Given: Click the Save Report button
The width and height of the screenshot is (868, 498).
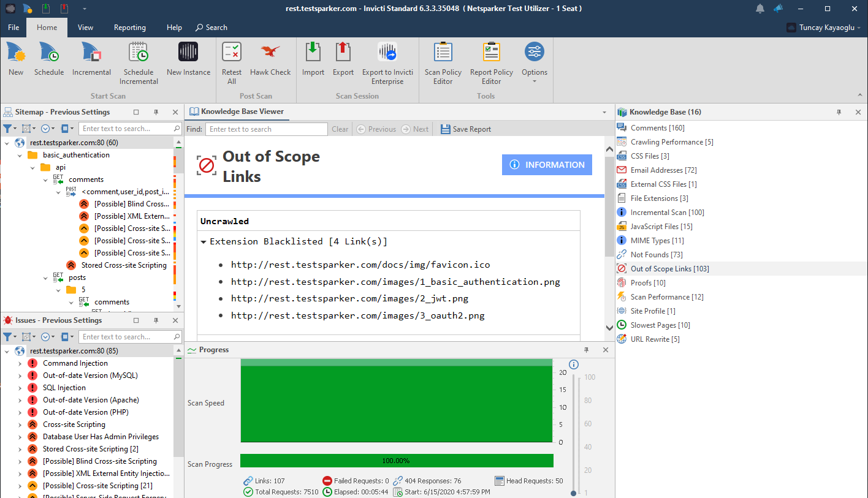Looking at the screenshot, I should click(x=466, y=129).
